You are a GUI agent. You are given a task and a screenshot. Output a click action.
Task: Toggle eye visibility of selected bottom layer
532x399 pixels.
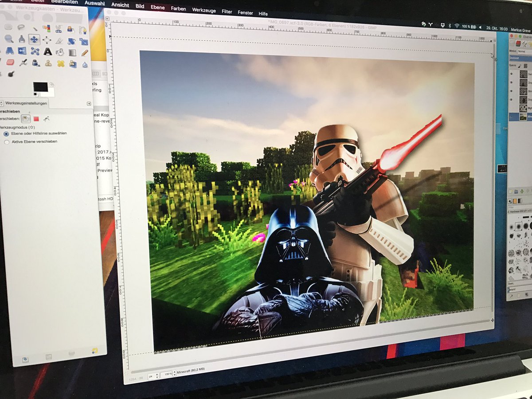click(x=511, y=117)
